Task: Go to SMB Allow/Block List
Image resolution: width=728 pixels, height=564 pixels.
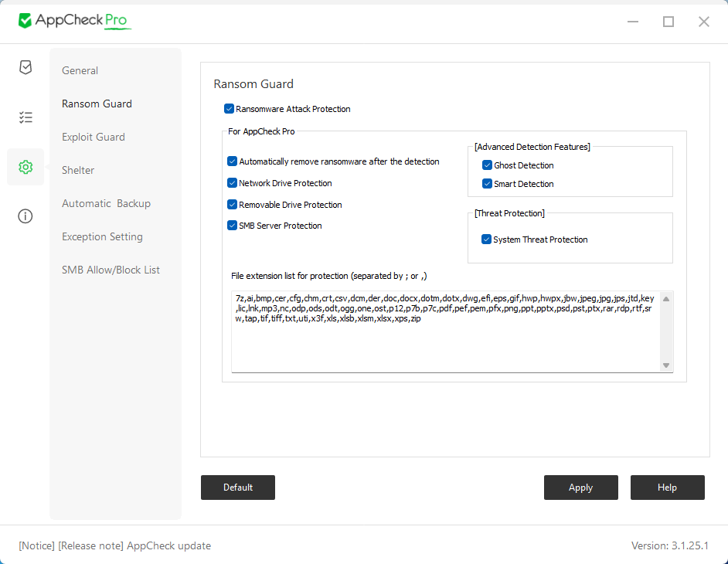Action: tap(111, 270)
